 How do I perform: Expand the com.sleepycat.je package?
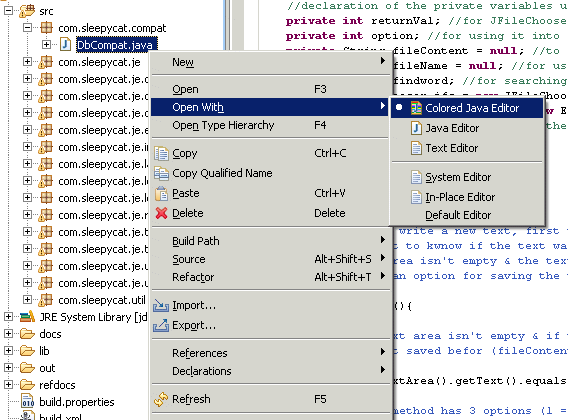coord(27,62)
